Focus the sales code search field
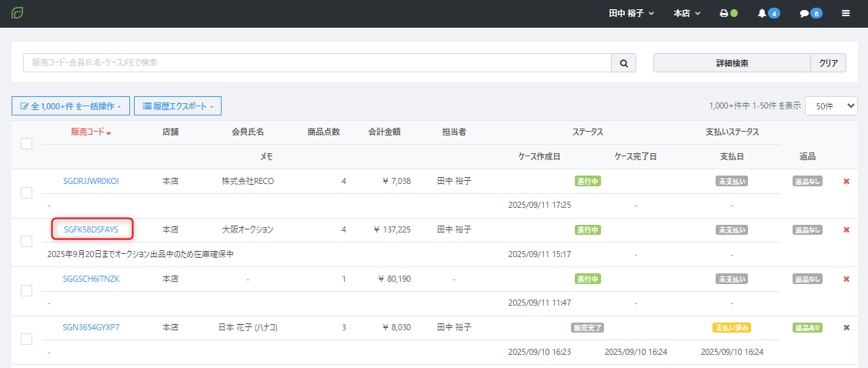The image size is (868, 368). [317, 63]
